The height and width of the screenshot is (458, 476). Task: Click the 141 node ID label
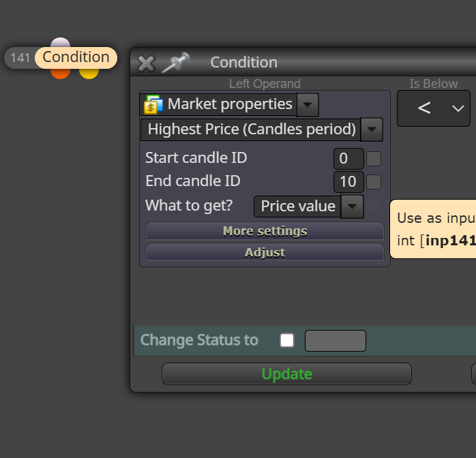coord(20,58)
